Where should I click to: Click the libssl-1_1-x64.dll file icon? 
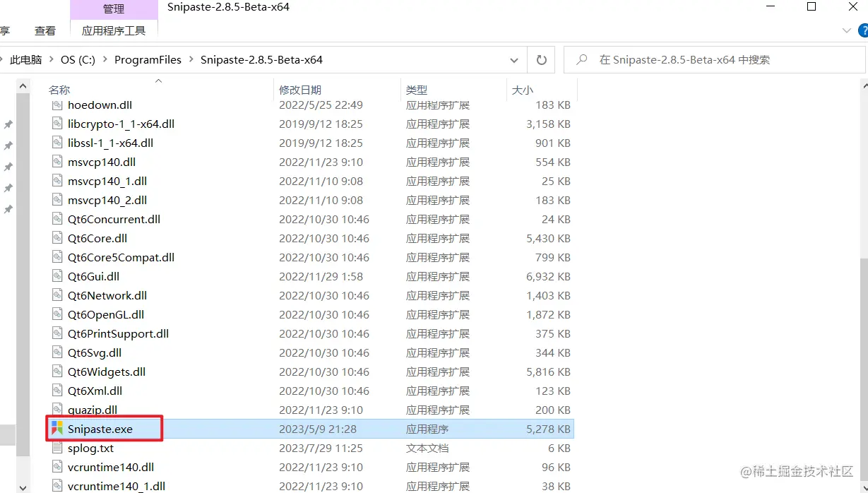[57, 143]
